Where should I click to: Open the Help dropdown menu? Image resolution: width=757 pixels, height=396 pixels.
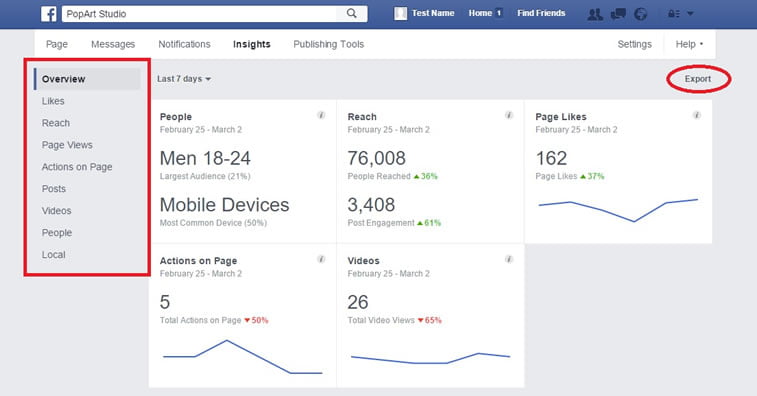(x=689, y=44)
